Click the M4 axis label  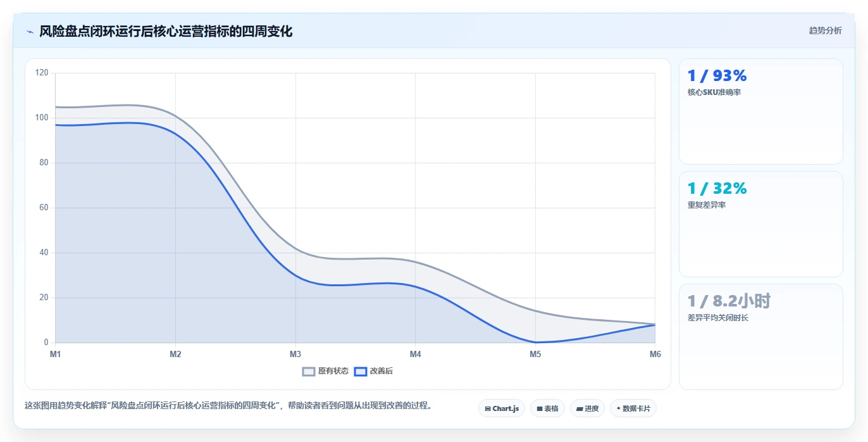pyautogui.click(x=415, y=354)
